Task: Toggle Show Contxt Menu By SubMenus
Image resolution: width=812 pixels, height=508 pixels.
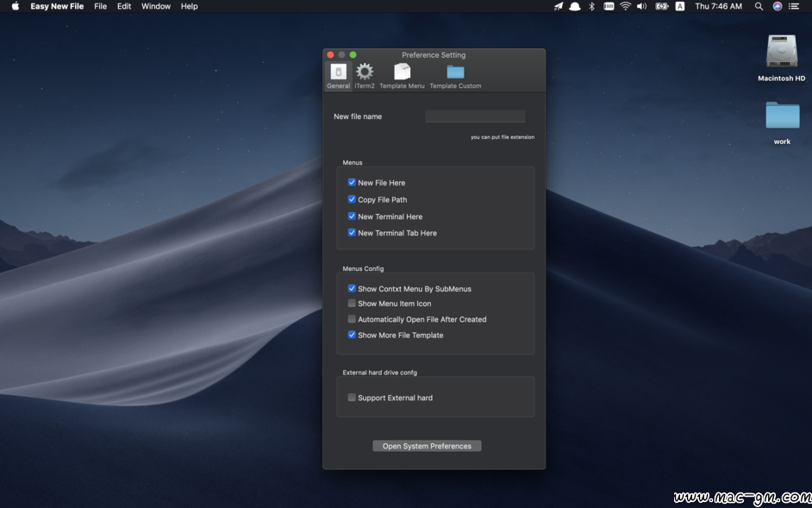Action: [x=352, y=289]
